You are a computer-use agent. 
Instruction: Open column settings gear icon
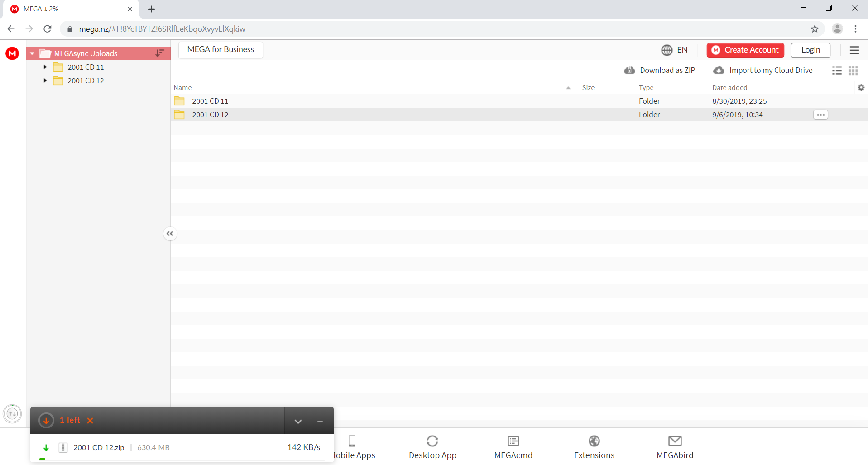(x=861, y=87)
